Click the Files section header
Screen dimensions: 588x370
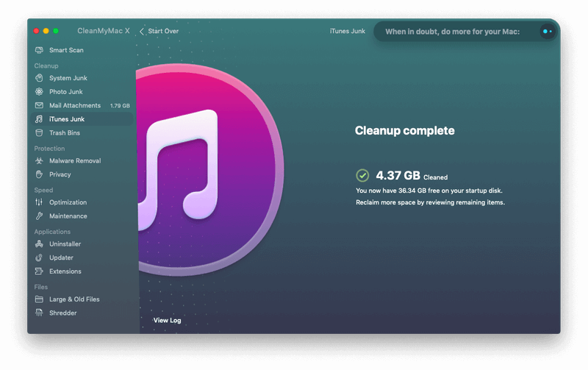pos(41,287)
